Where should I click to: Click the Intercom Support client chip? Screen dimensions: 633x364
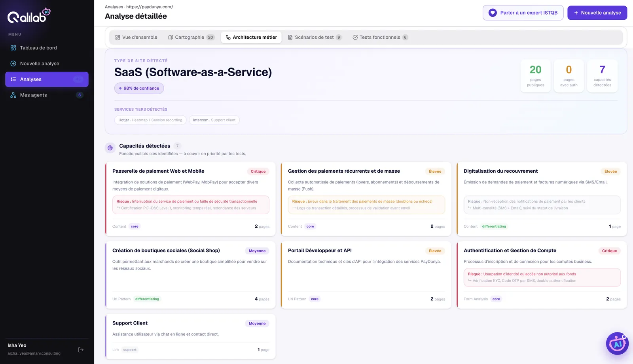214,120
